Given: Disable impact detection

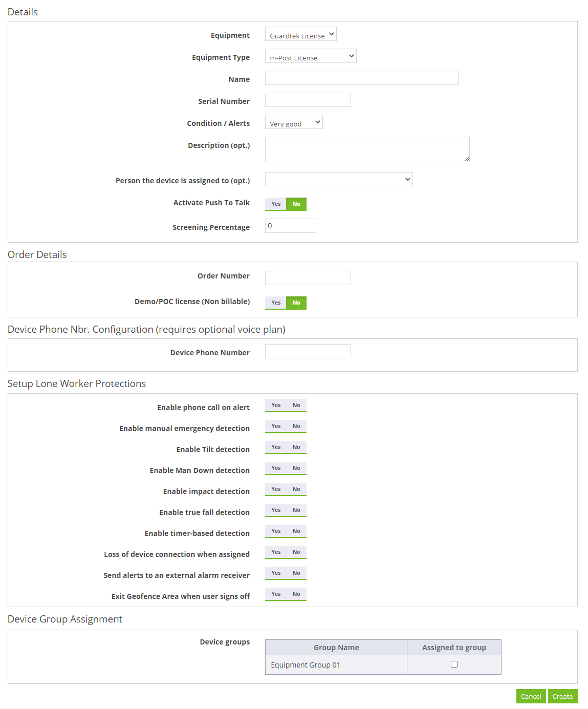Looking at the screenshot, I should (x=296, y=489).
